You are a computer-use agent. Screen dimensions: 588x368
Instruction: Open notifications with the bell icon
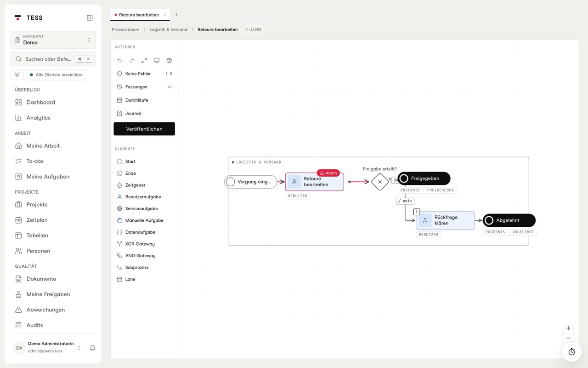point(92,348)
